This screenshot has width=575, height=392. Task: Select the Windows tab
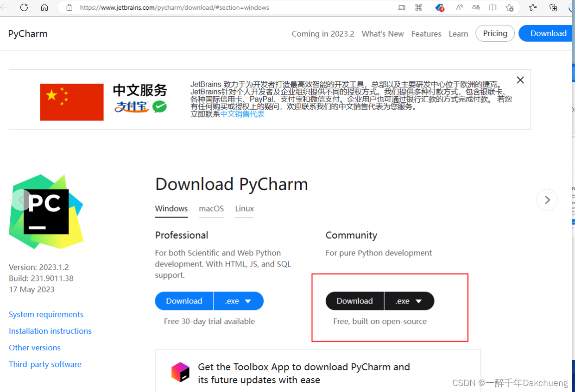click(171, 209)
